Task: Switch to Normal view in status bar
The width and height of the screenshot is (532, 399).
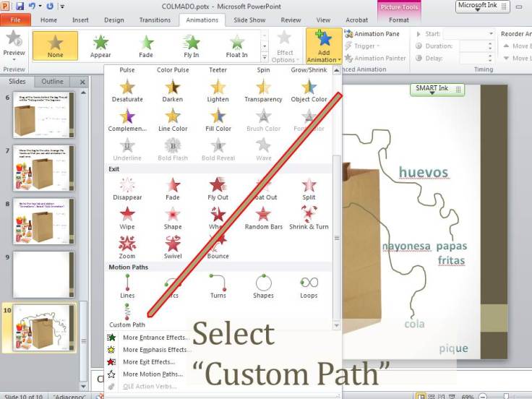Action: pyautogui.click(x=421, y=396)
